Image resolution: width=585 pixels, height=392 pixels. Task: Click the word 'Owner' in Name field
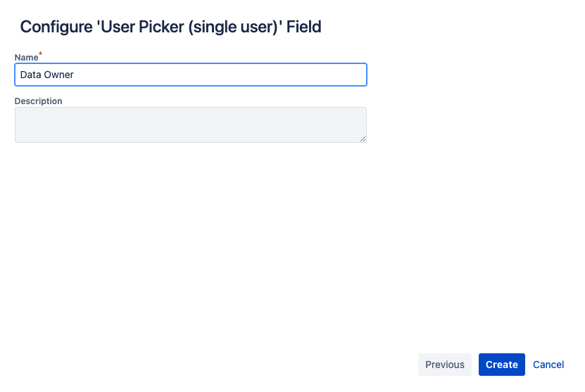(x=59, y=75)
